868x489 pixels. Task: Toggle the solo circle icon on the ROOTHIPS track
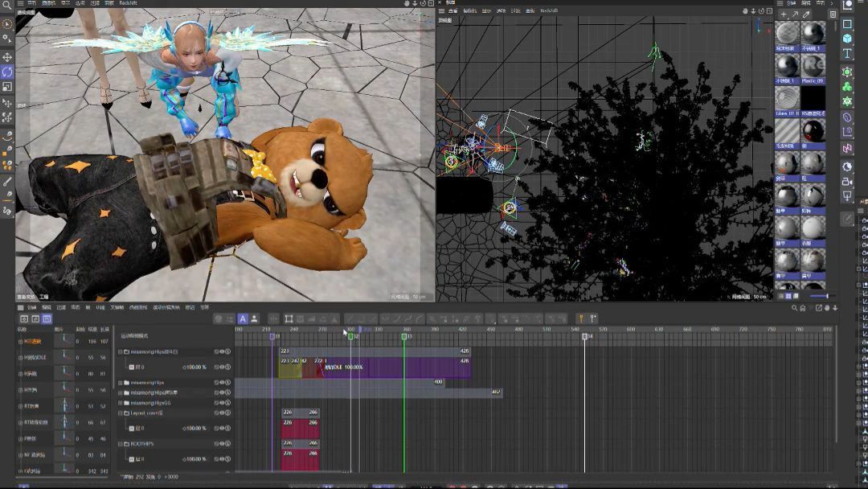[227, 444]
